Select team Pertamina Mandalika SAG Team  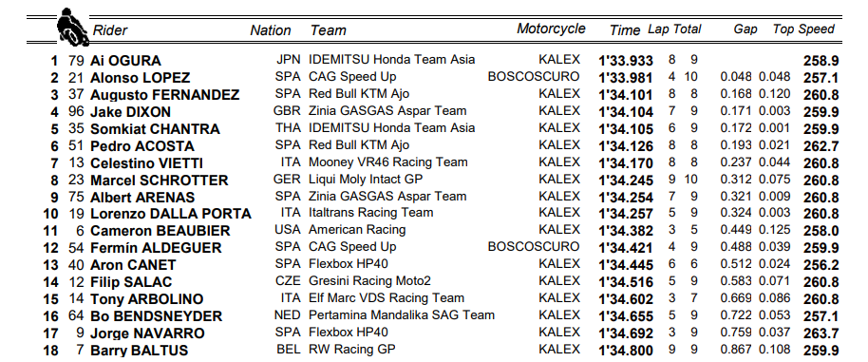402,315
